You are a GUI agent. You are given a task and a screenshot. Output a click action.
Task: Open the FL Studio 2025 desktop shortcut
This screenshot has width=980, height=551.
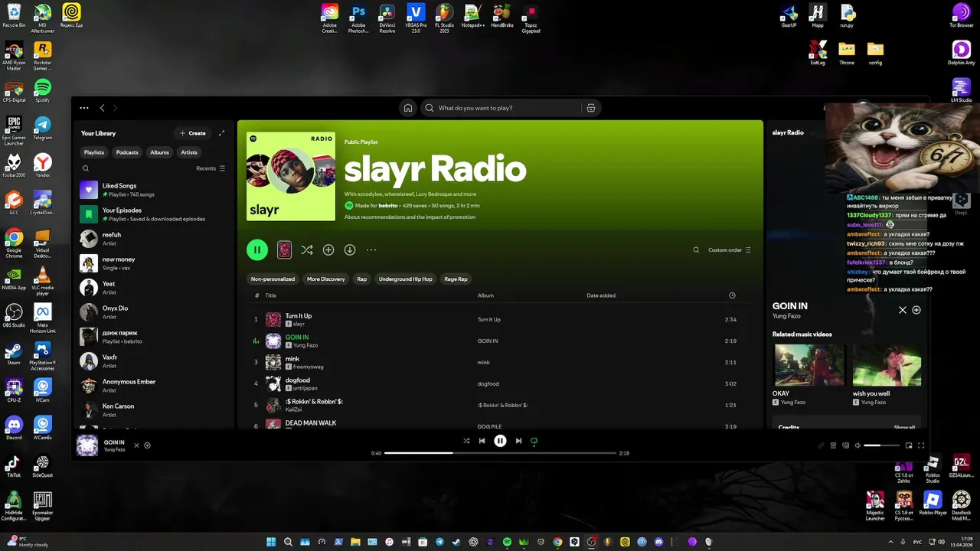coord(444,17)
